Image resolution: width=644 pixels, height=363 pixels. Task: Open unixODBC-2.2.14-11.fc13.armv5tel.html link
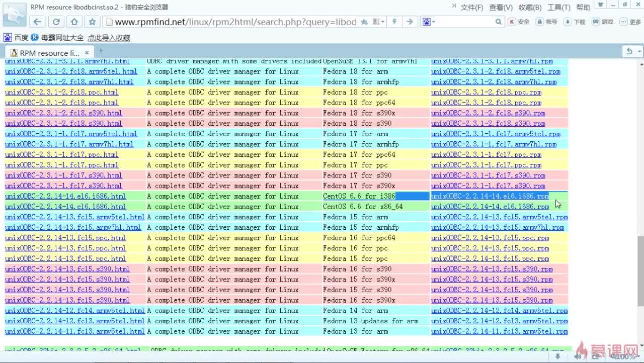pyautogui.click(x=75, y=331)
